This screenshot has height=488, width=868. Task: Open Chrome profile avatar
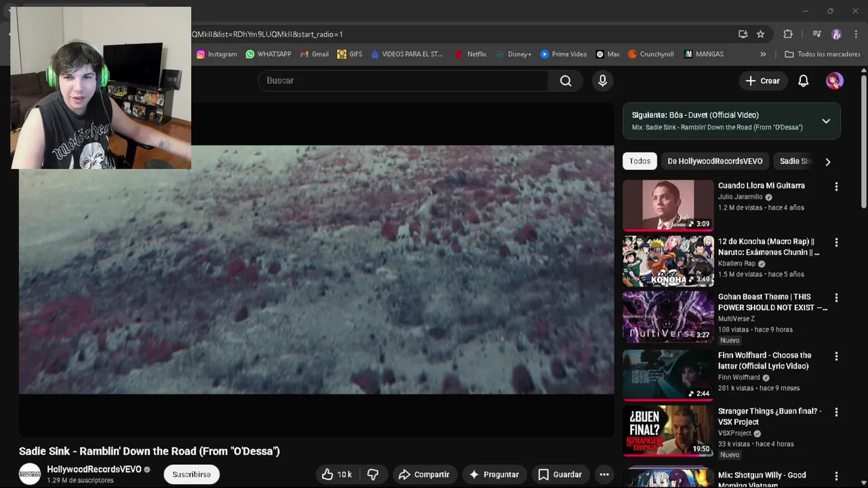tap(836, 34)
